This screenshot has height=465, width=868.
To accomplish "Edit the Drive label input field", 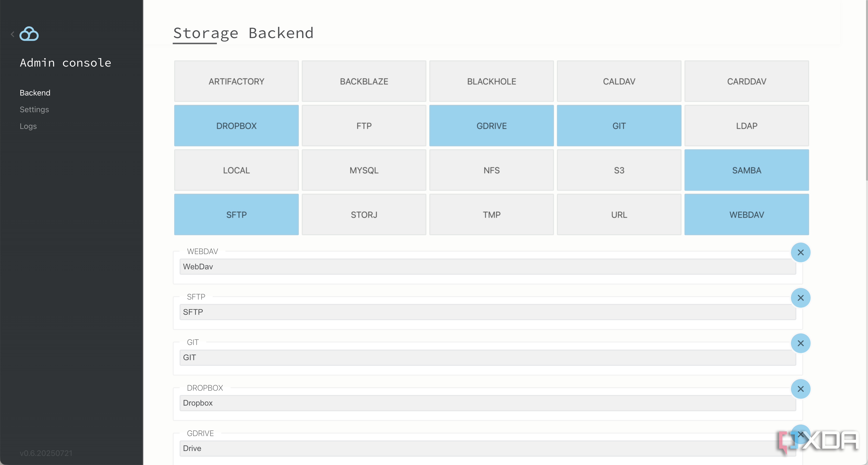I will tap(487, 449).
